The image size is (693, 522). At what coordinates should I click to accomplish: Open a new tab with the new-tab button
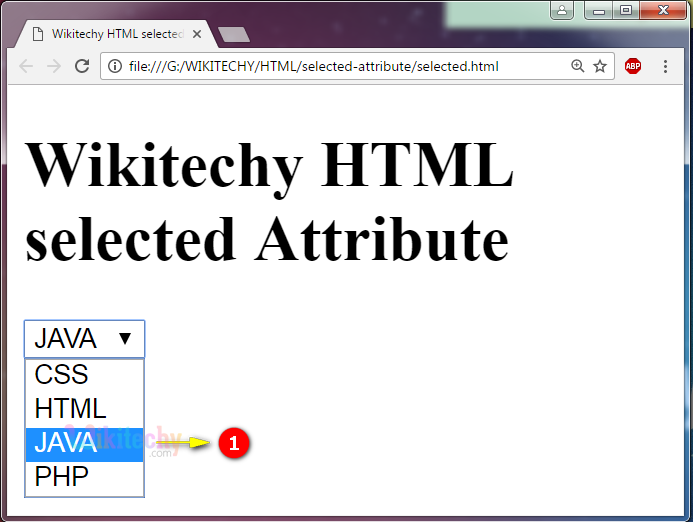234,35
